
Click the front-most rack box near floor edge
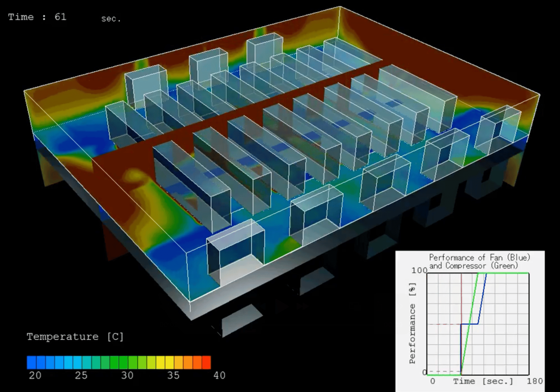point(236,253)
